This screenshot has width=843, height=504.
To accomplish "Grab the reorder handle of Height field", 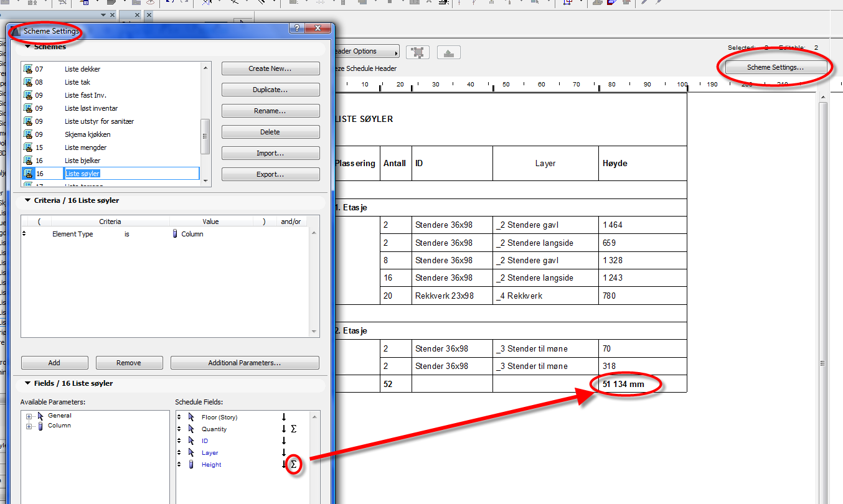I will pyautogui.click(x=179, y=465).
